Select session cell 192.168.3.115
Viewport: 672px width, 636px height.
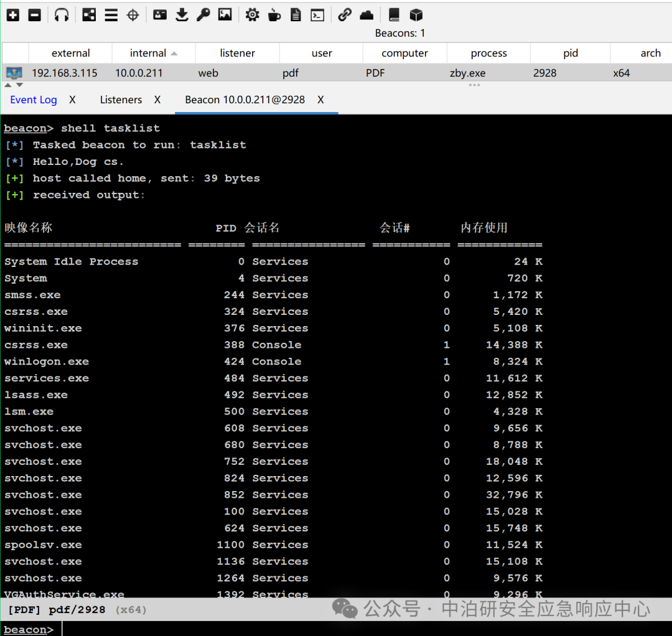pos(65,73)
